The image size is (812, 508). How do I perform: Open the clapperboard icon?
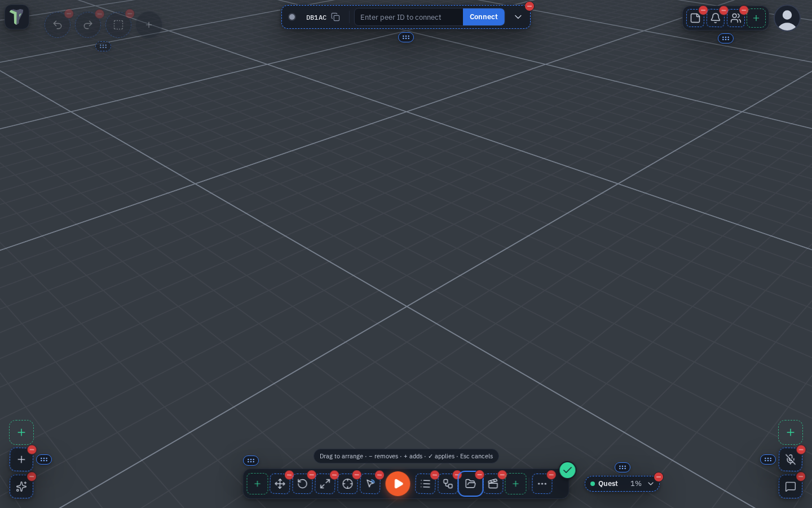tap(493, 484)
